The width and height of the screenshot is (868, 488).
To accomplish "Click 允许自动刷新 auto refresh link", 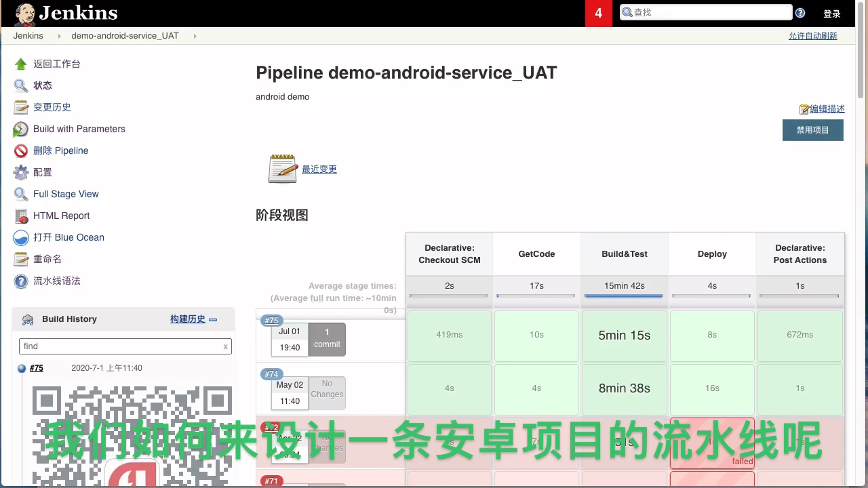I will pyautogui.click(x=812, y=36).
